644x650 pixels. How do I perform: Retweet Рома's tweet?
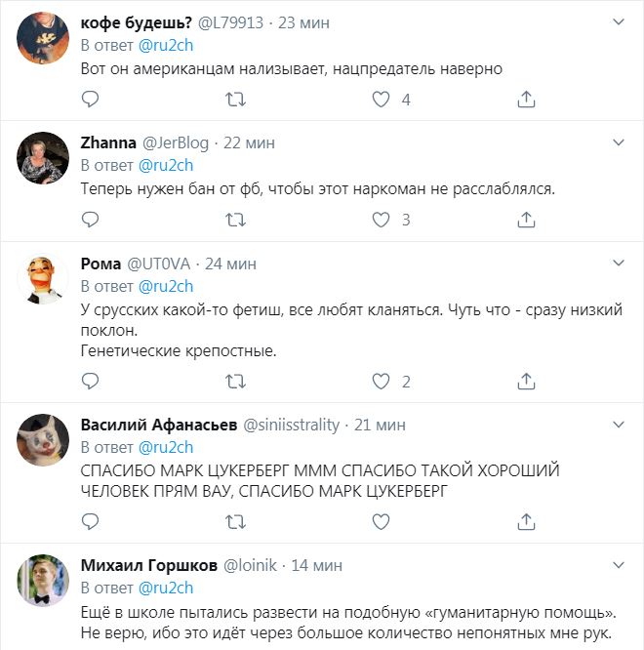[235, 382]
